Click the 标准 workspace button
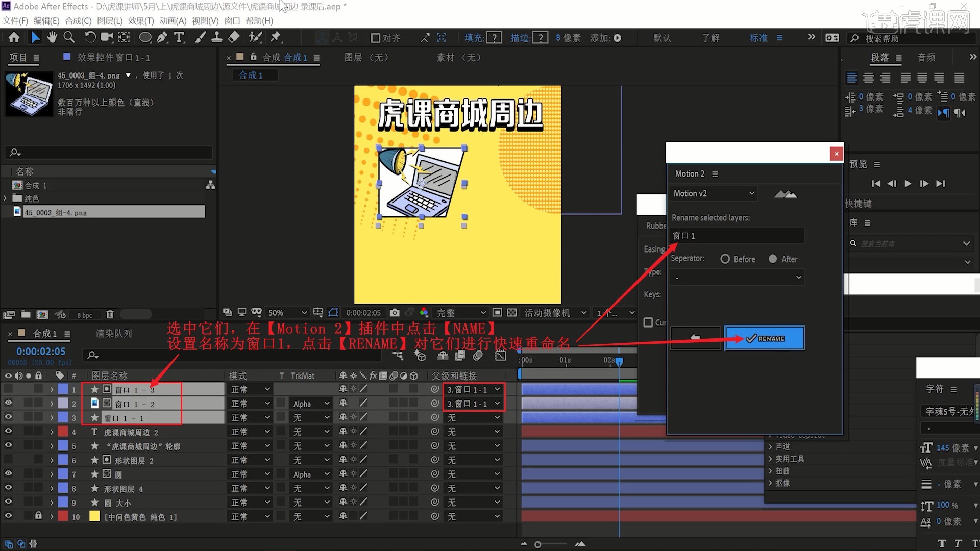This screenshot has height=551, width=980. [758, 38]
